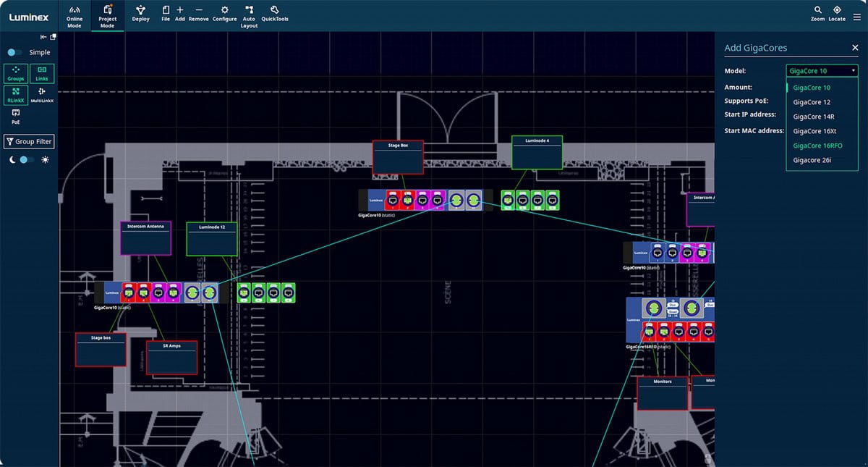Choose GigaCore 14R in the model list

pos(813,117)
